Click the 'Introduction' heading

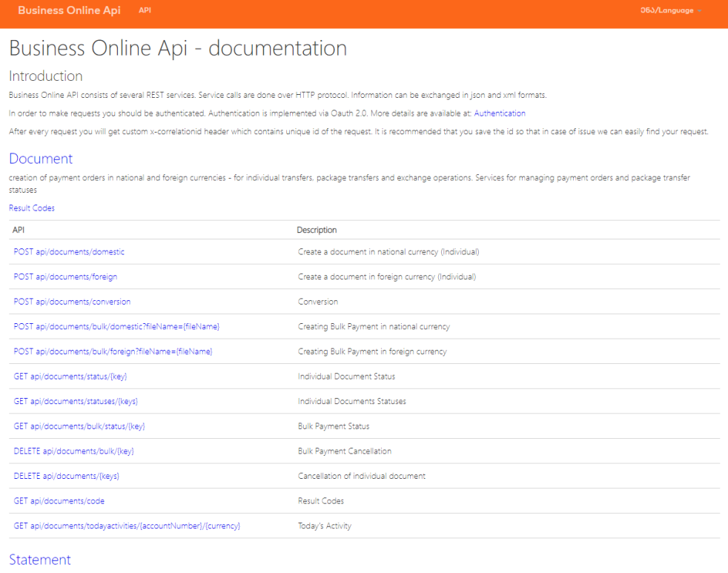[45, 76]
